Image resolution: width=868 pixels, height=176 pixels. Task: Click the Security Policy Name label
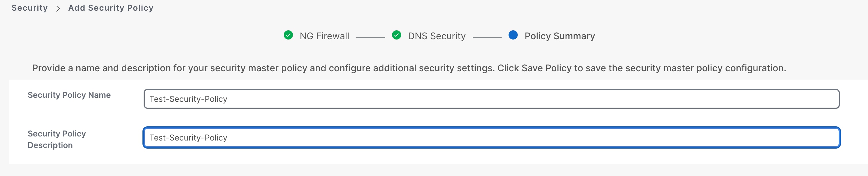[x=69, y=95]
